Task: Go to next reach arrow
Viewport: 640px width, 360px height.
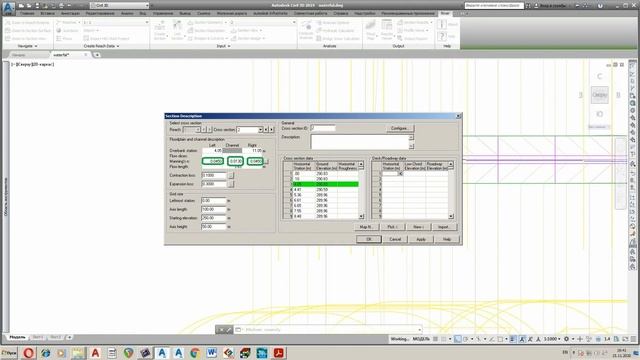Action: click(209, 130)
